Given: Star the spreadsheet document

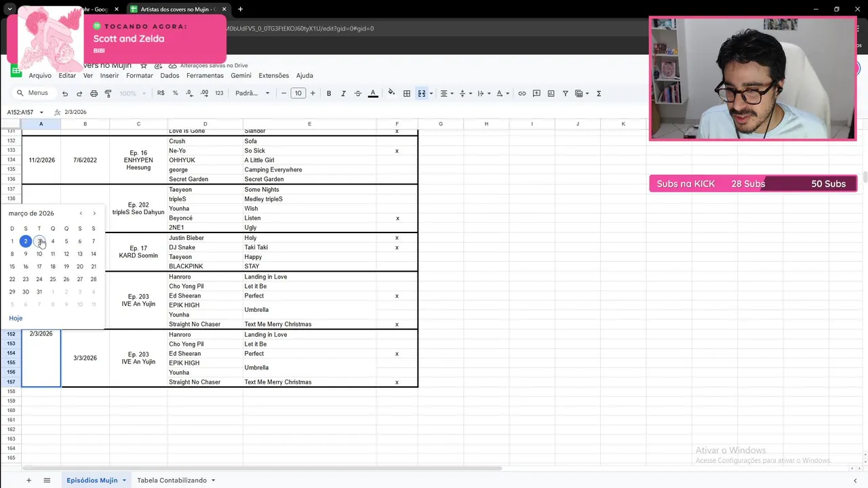Looking at the screenshot, I should pyautogui.click(x=144, y=65).
